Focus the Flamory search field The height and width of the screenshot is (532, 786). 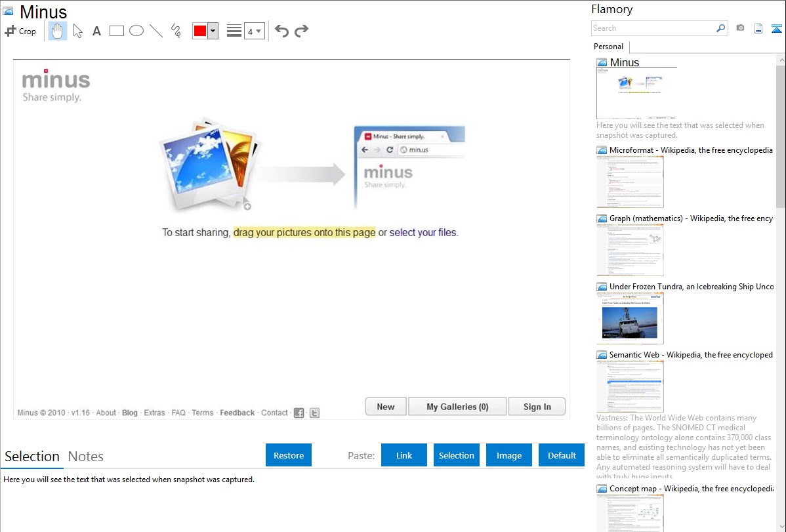(653, 28)
